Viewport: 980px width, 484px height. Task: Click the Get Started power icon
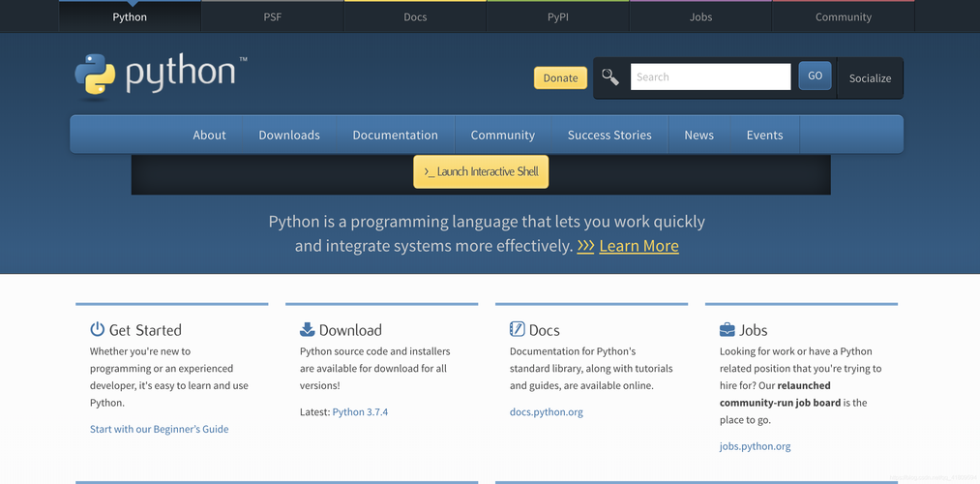[x=97, y=329]
